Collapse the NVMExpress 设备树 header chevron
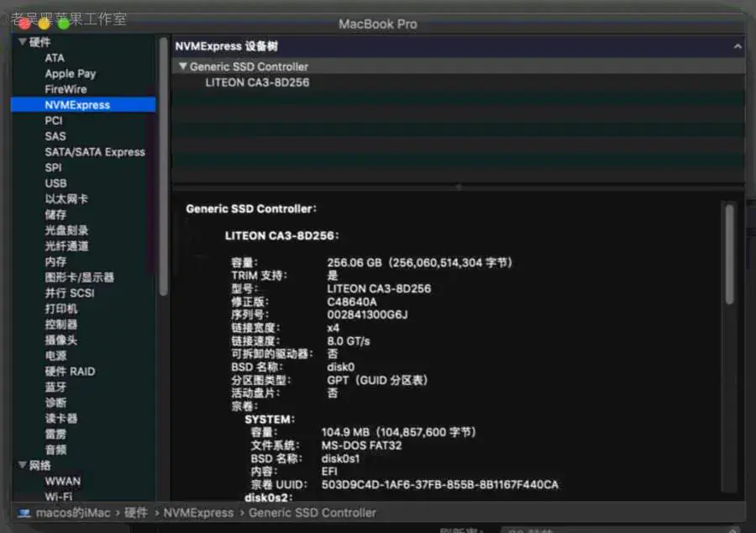 [x=738, y=46]
